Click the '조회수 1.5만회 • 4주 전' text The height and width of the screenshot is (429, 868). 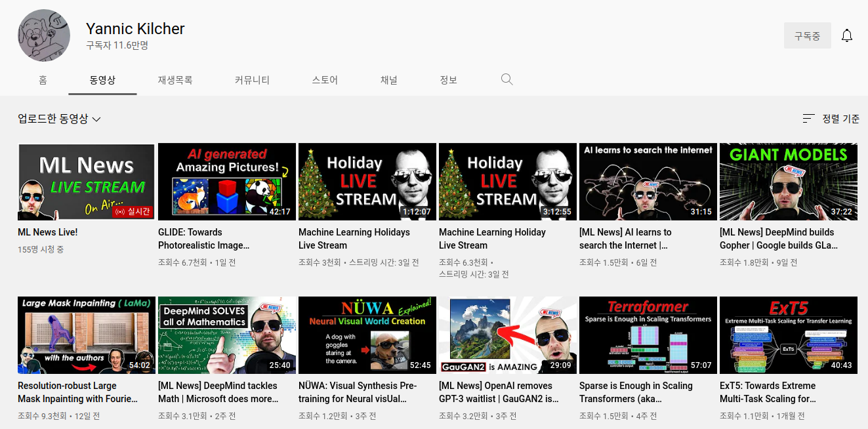(618, 416)
